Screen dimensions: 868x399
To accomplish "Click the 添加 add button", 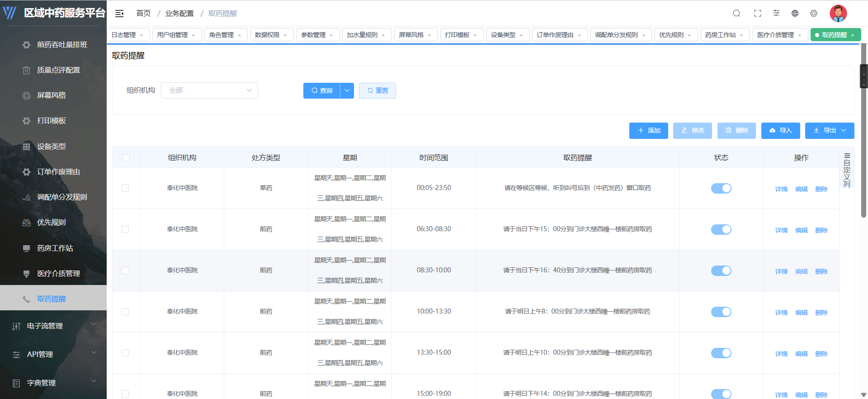I will (649, 130).
